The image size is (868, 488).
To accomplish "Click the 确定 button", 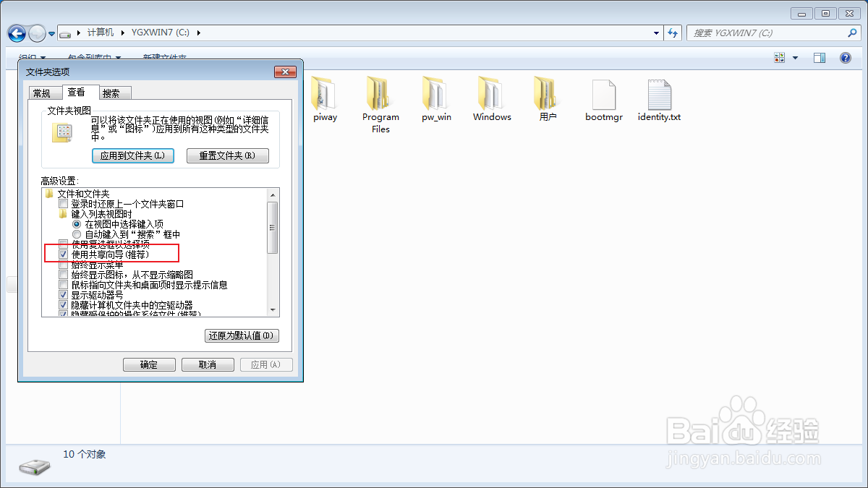I will [x=149, y=364].
